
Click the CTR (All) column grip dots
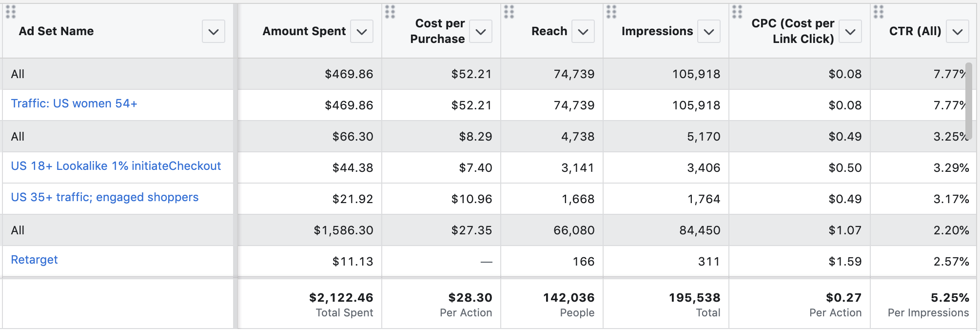[x=879, y=12]
